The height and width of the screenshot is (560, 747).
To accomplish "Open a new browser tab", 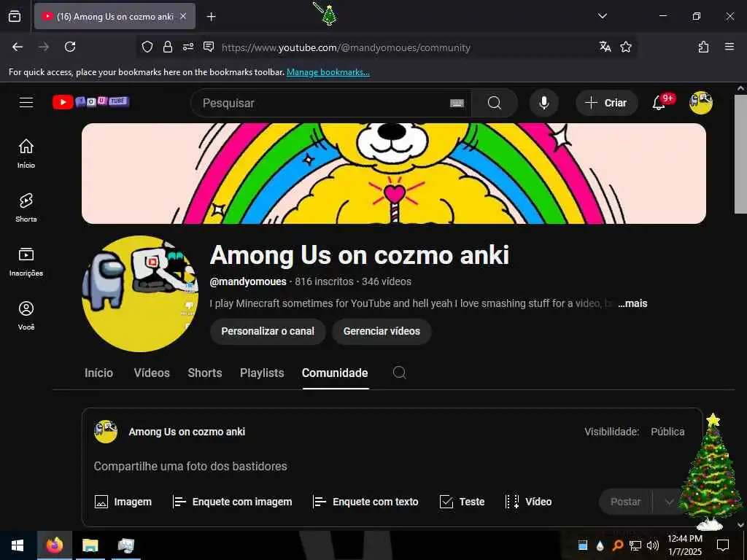I will tap(211, 17).
